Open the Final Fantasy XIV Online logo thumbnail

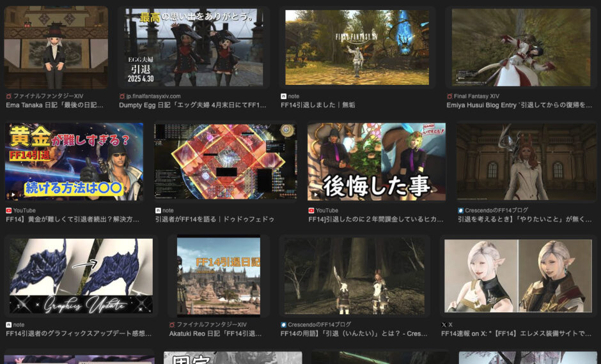tap(357, 47)
